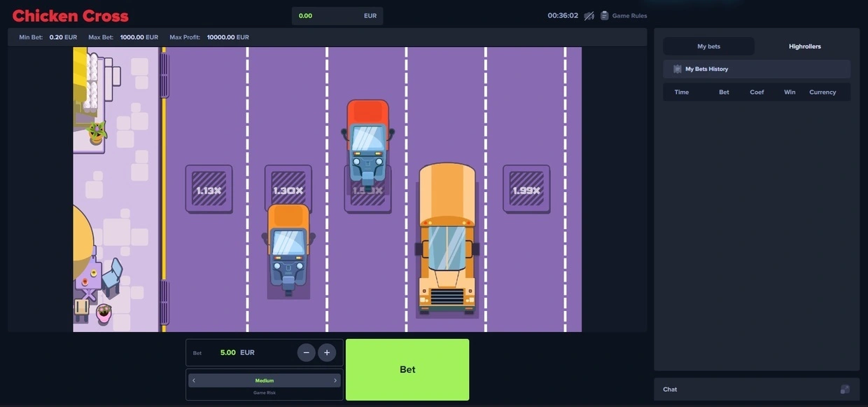Click the balance display showing 0.00 EUR
Image resolution: width=868 pixels, height=407 pixels.
pos(337,15)
